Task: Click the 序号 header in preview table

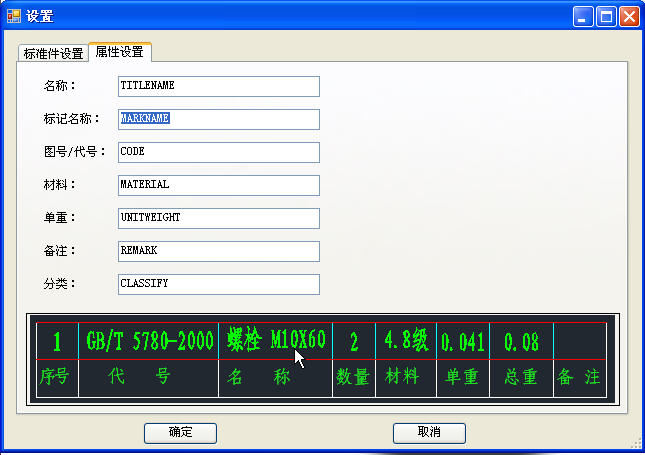Action: click(56, 378)
